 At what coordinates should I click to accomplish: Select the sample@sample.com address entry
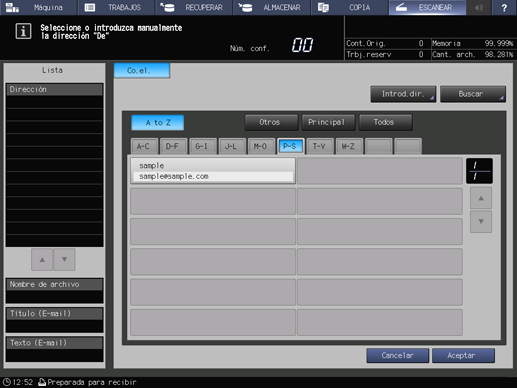213,171
